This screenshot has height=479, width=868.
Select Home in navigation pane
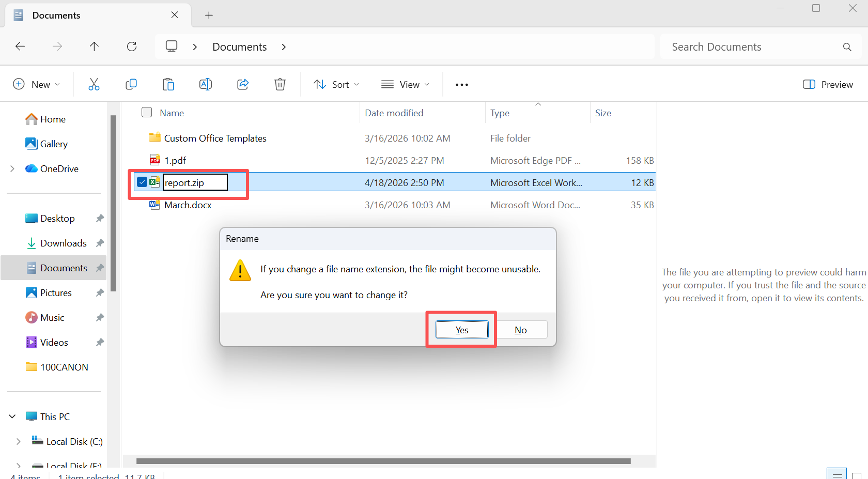(54, 119)
